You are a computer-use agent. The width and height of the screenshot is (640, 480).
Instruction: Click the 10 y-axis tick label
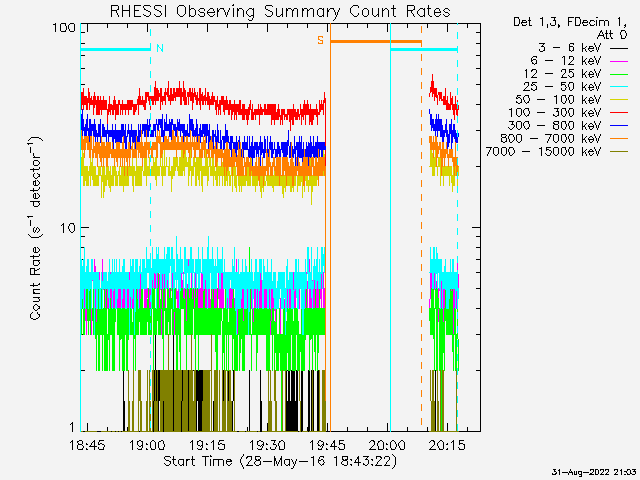[69, 228]
